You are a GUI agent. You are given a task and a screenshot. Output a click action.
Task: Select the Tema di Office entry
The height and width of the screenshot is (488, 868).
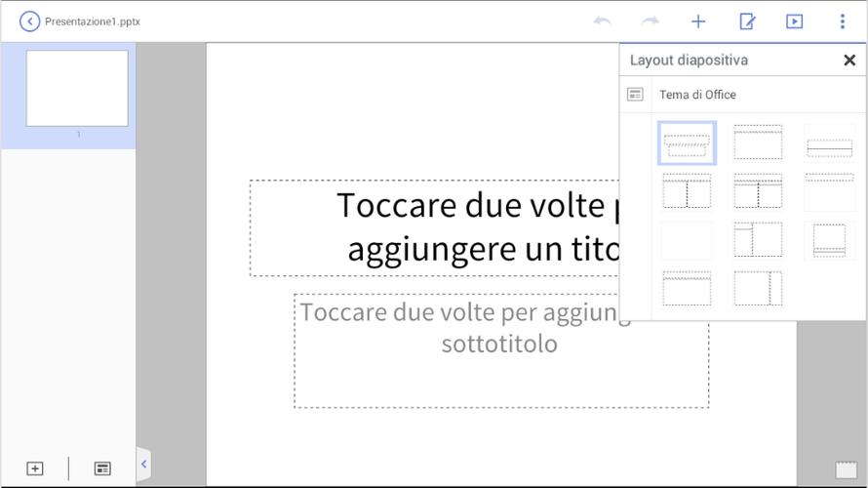tap(697, 95)
